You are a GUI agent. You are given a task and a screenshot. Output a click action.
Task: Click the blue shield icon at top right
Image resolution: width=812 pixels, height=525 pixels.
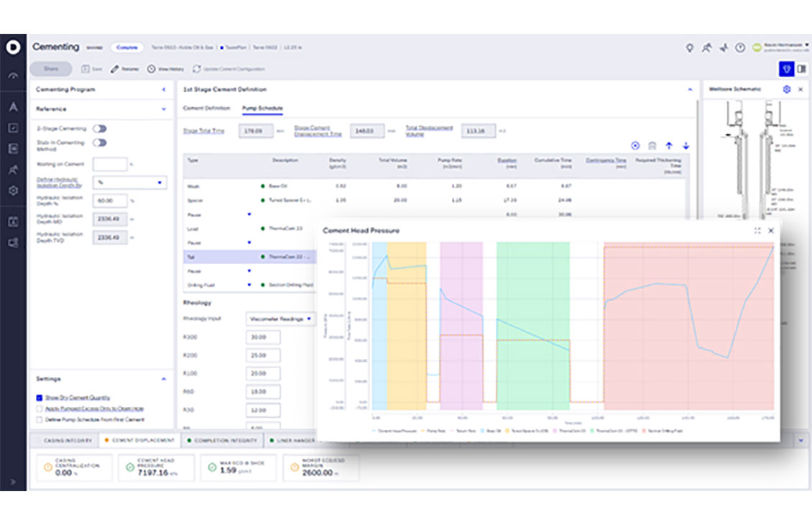tap(786, 69)
